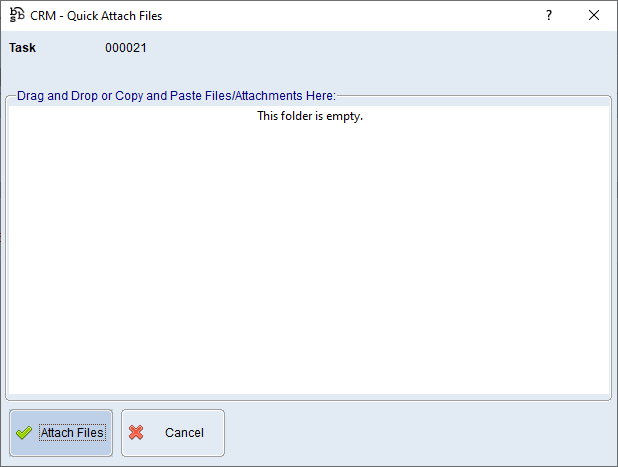
Task: Select the task number 000021
Action: pyautogui.click(x=125, y=48)
